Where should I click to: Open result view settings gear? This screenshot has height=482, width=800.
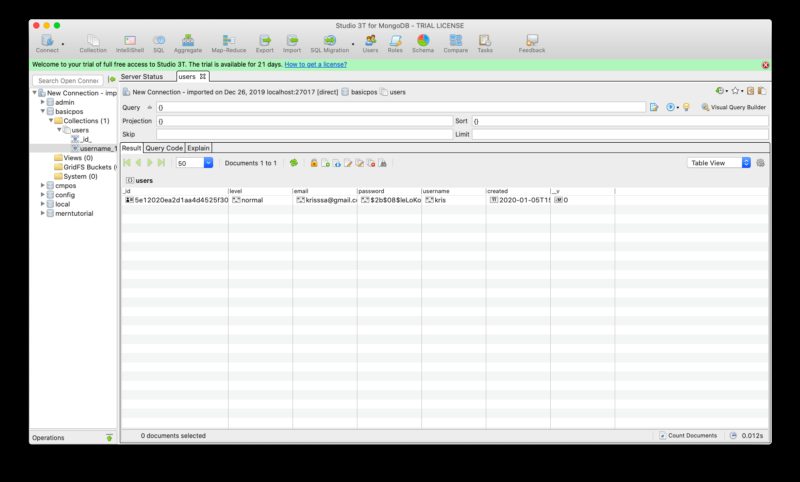[x=760, y=163]
